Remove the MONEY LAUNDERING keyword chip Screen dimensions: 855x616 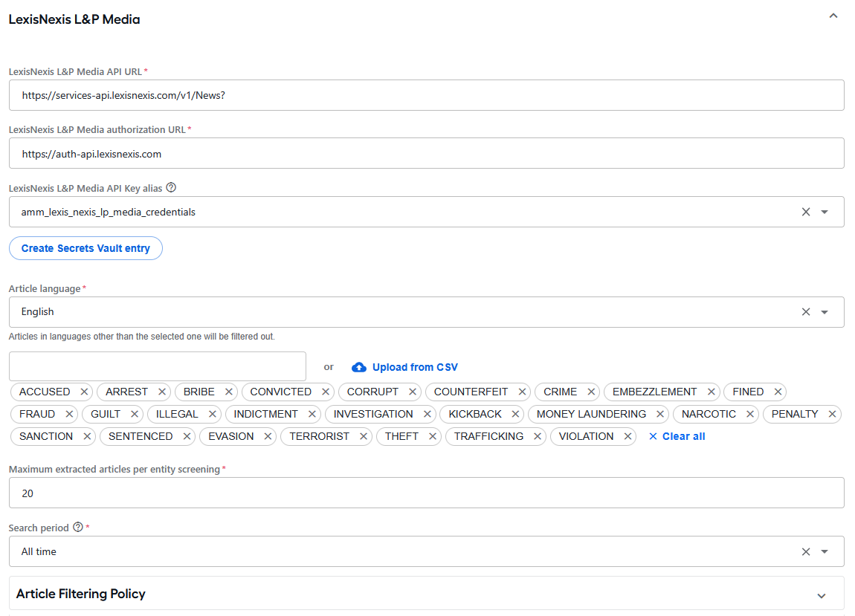[660, 415]
